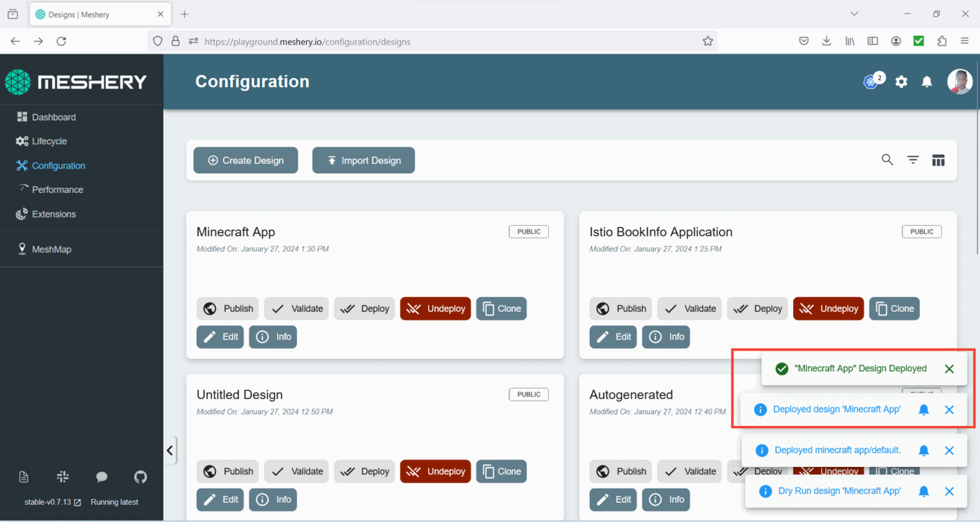
Task: Click the browser URL address field
Action: pos(447,42)
